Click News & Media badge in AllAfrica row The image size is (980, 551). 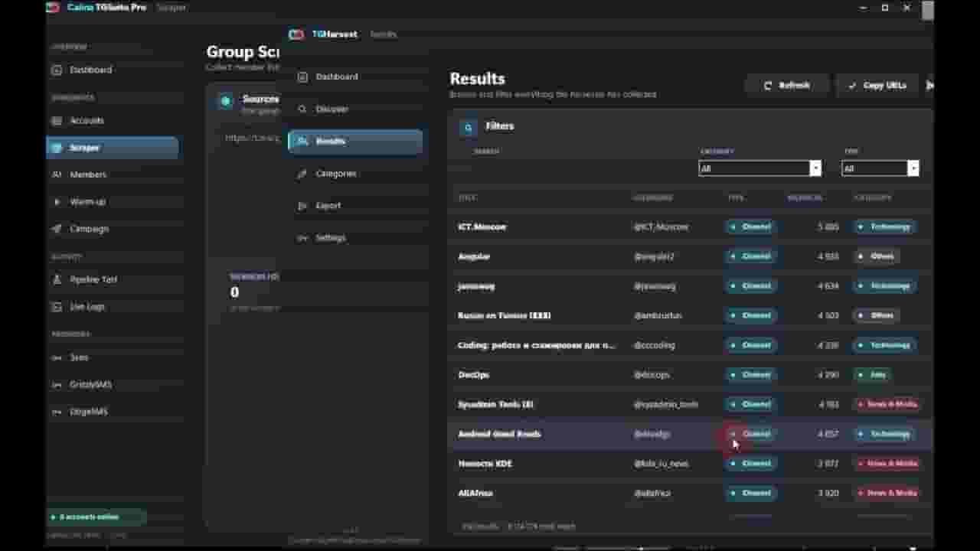click(887, 494)
